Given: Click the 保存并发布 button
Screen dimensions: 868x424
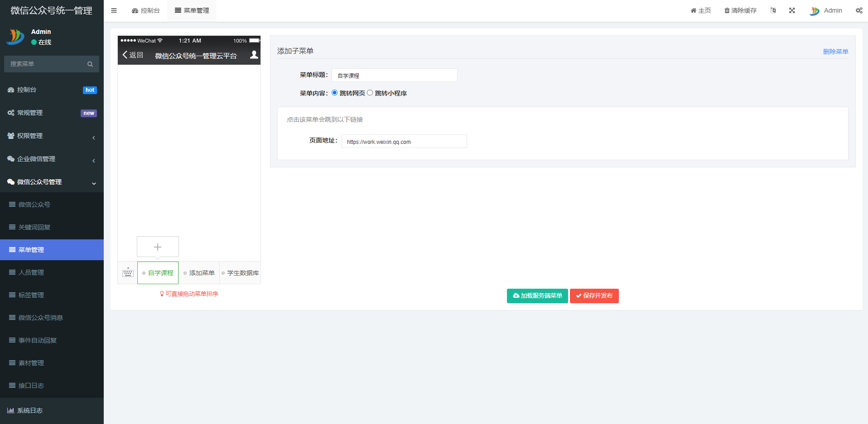Looking at the screenshot, I should click(x=594, y=296).
